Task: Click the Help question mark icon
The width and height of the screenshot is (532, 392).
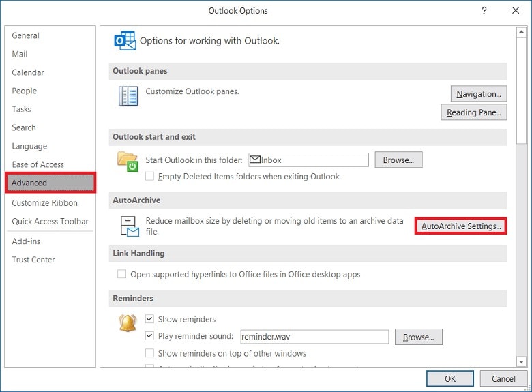Action: tap(484, 10)
